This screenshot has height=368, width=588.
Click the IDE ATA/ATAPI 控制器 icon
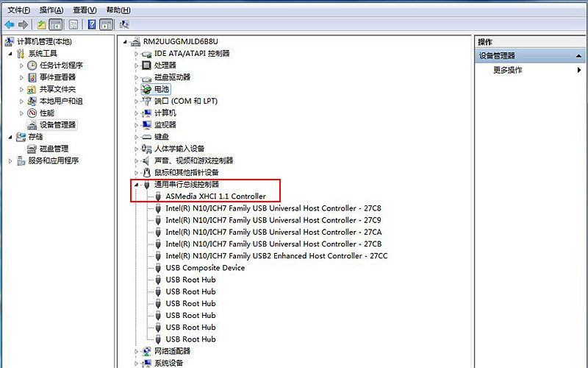pos(146,54)
